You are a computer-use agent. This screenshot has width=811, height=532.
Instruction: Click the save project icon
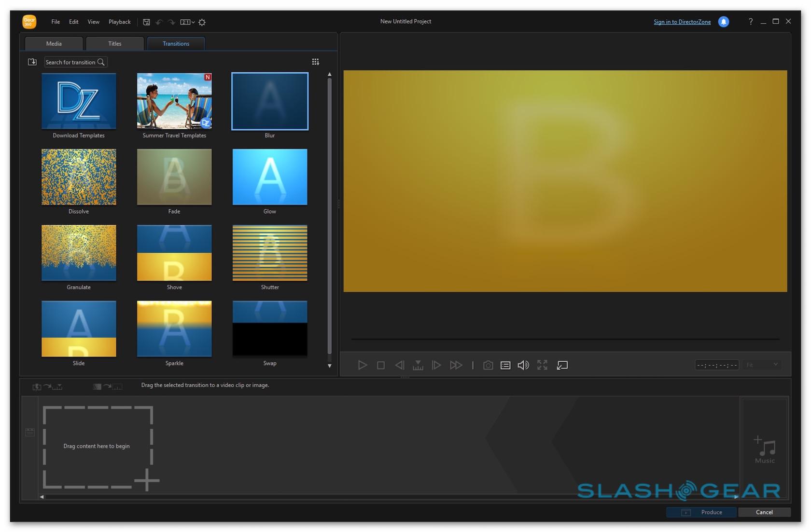[x=146, y=22]
